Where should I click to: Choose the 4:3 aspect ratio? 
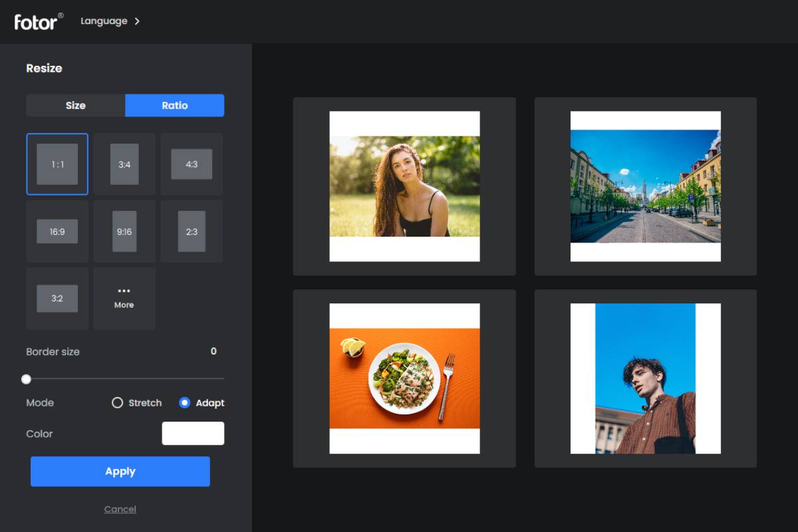[x=192, y=164]
